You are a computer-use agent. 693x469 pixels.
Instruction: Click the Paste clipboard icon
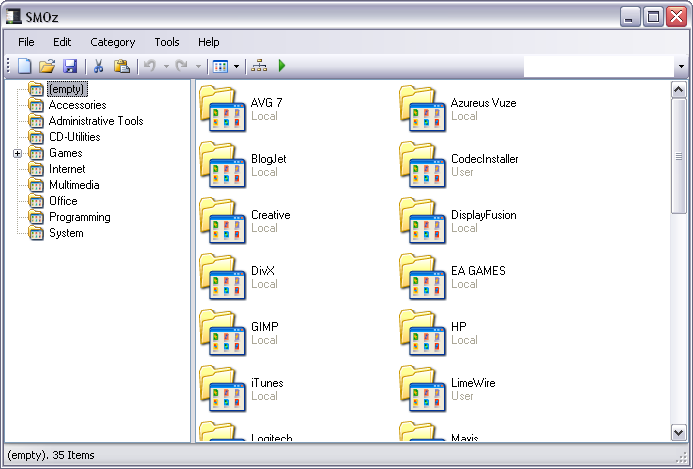tap(122, 66)
